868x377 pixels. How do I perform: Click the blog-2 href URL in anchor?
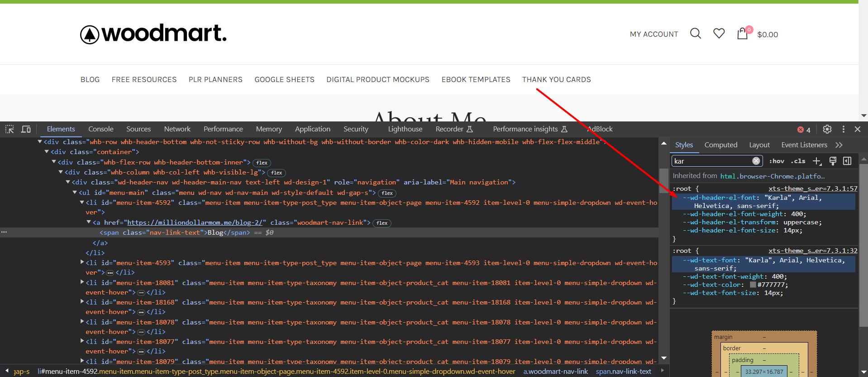pyautogui.click(x=195, y=222)
